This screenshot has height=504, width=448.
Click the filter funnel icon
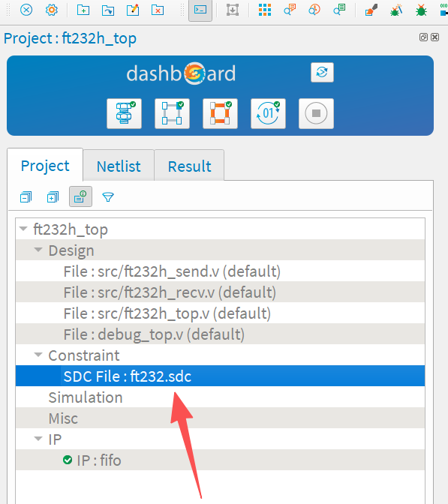click(108, 196)
